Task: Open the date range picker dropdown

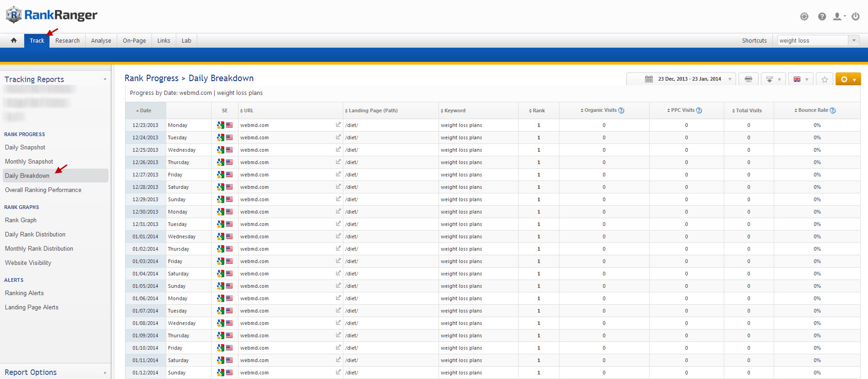Action: click(681, 79)
